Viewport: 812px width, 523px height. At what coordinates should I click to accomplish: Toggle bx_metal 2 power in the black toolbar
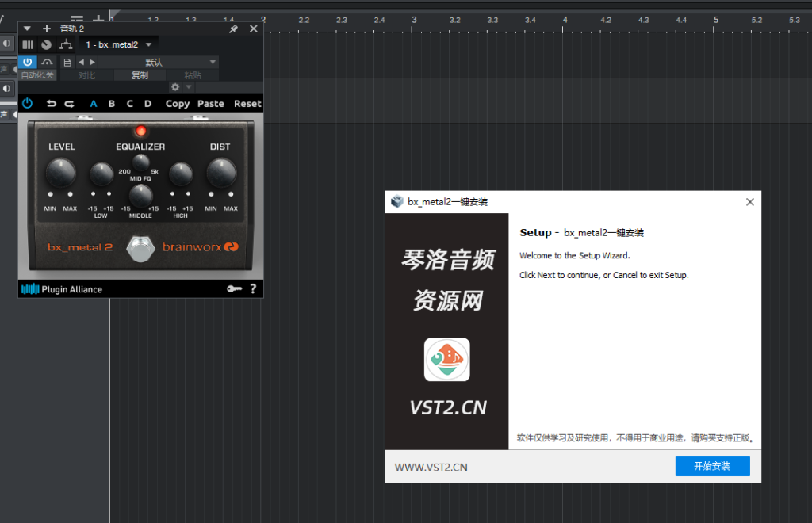tap(28, 103)
